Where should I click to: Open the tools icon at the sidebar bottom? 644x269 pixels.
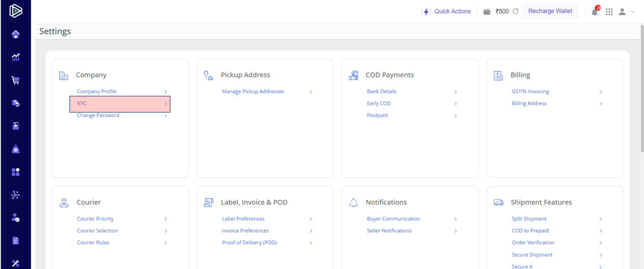tap(15, 263)
